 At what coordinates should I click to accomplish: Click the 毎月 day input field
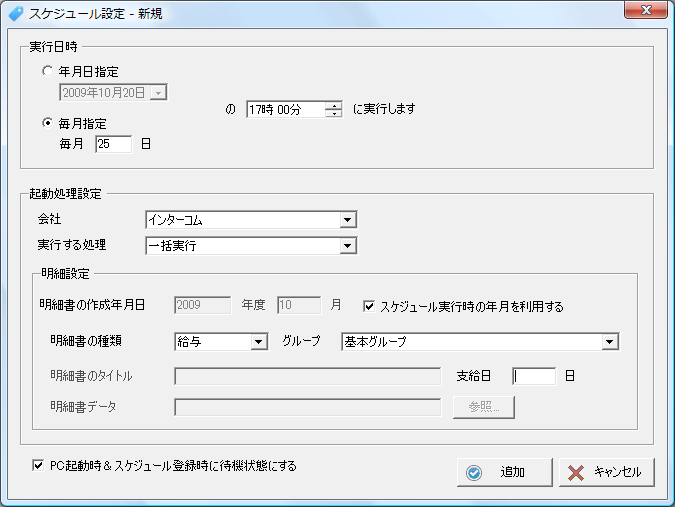pos(113,144)
